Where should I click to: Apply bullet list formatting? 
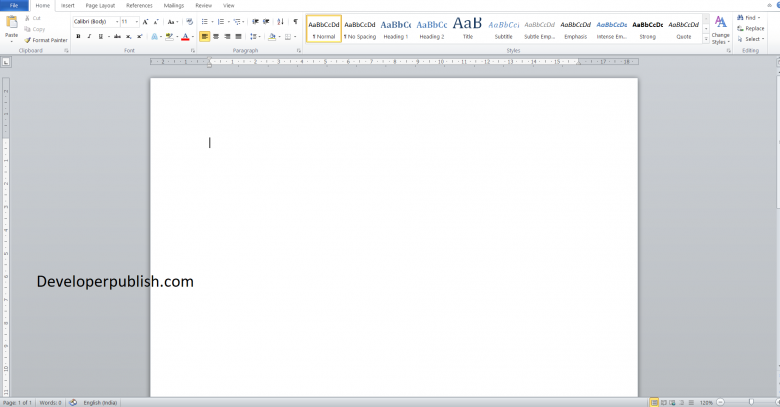[x=205, y=21]
